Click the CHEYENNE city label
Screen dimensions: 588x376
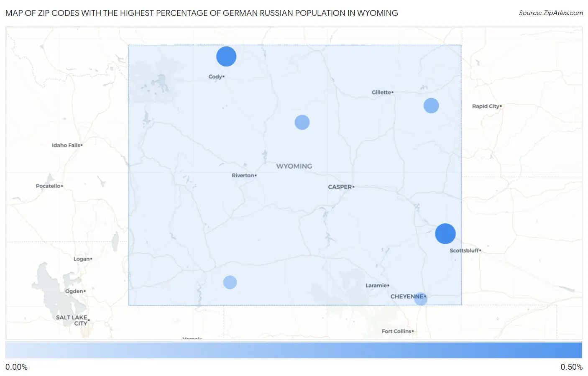pos(407,296)
